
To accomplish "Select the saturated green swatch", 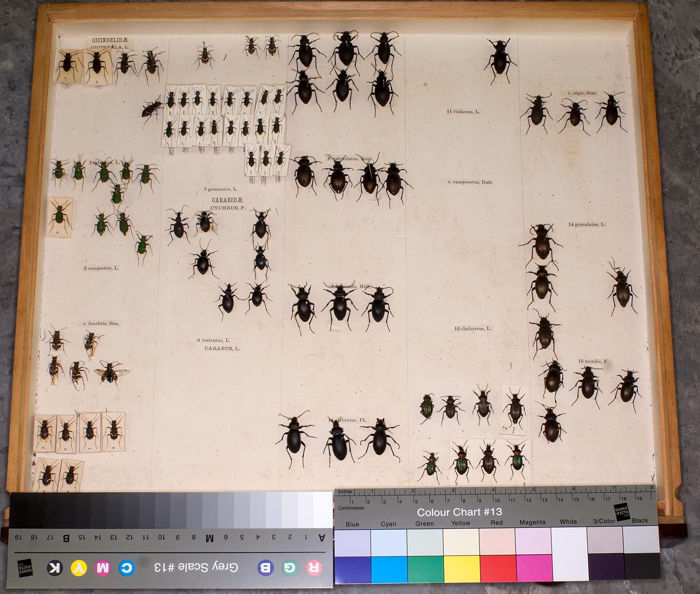I will (x=425, y=569).
